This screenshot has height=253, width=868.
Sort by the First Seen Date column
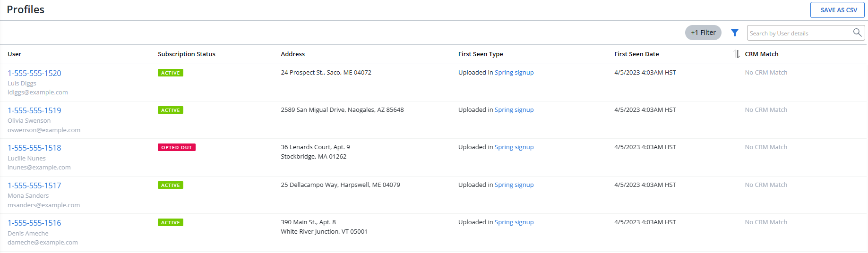pyautogui.click(x=636, y=54)
